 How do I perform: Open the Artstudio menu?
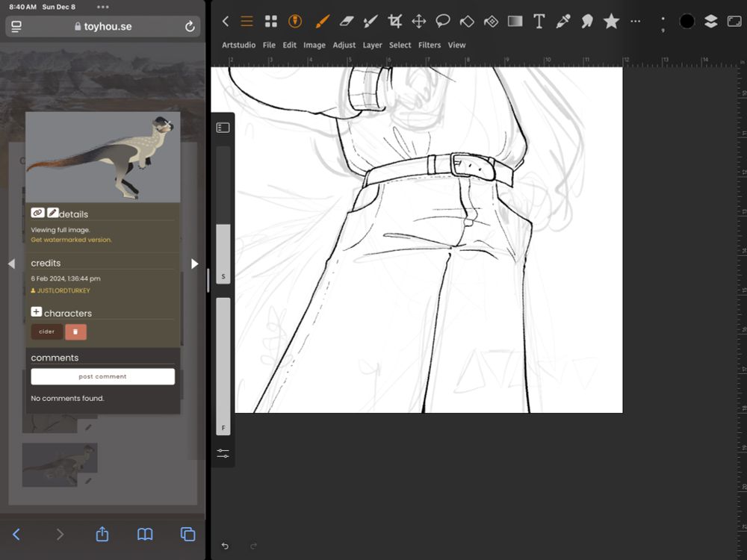click(x=239, y=45)
